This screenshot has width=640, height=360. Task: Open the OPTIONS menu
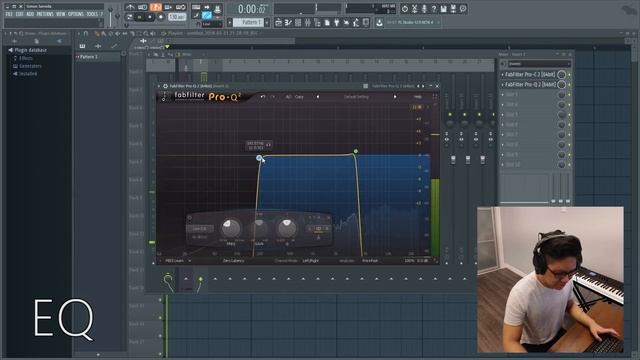(x=76, y=14)
